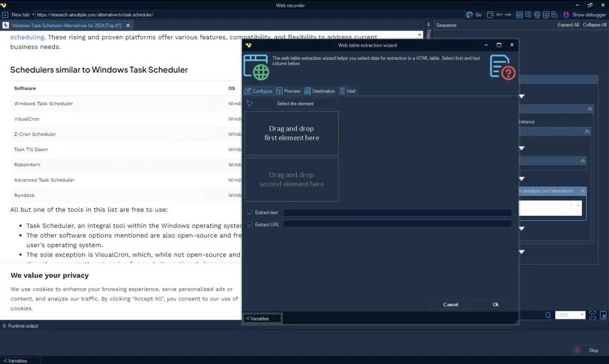
Task: Click the printer toolbar icon
Action: click(537, 15)
